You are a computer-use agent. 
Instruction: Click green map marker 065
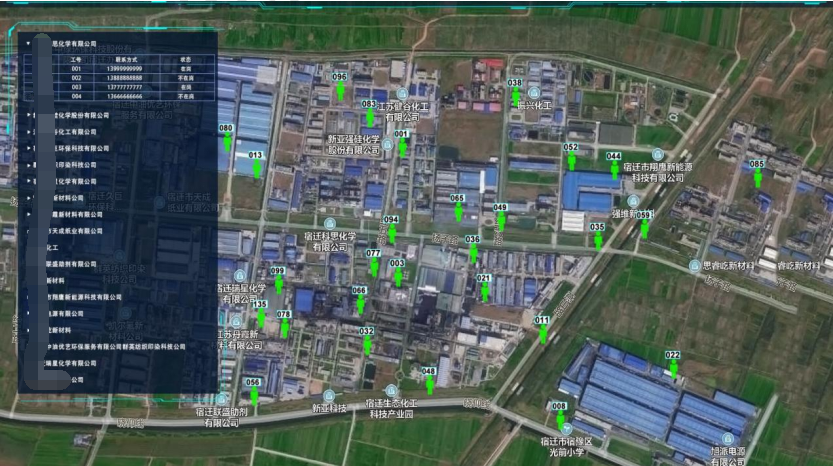pos(458,212)
